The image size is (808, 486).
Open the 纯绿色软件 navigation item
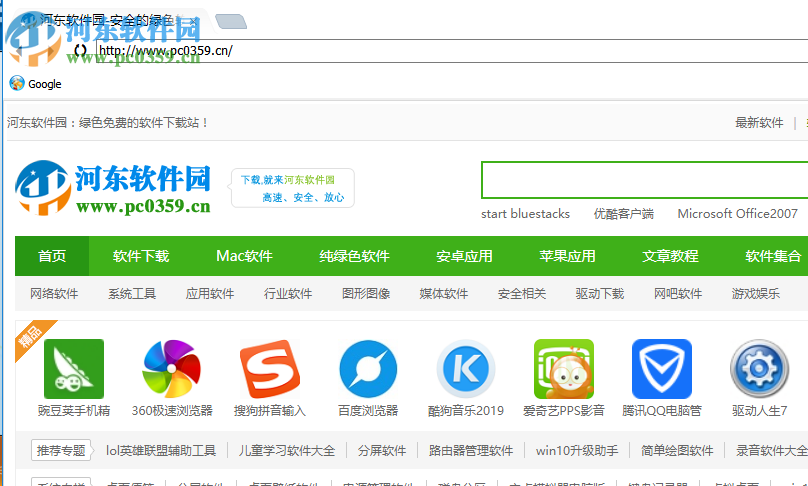pos(354,256)
